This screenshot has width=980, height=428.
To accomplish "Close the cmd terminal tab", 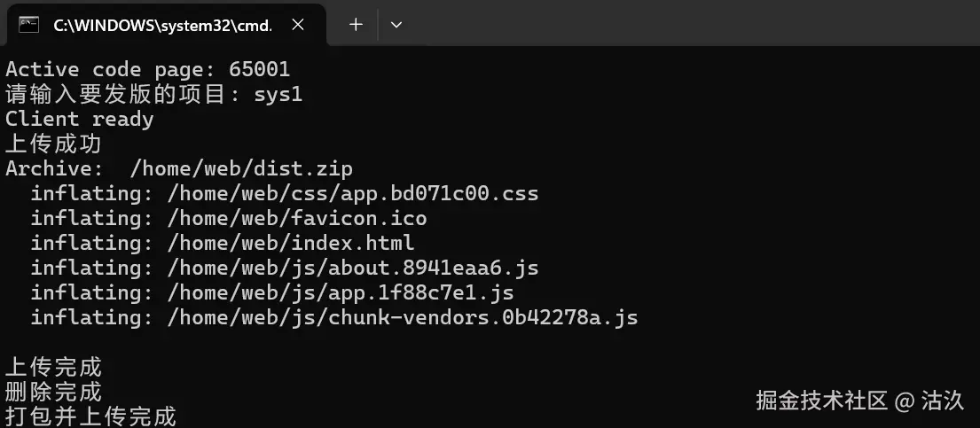I will point(298,24).
